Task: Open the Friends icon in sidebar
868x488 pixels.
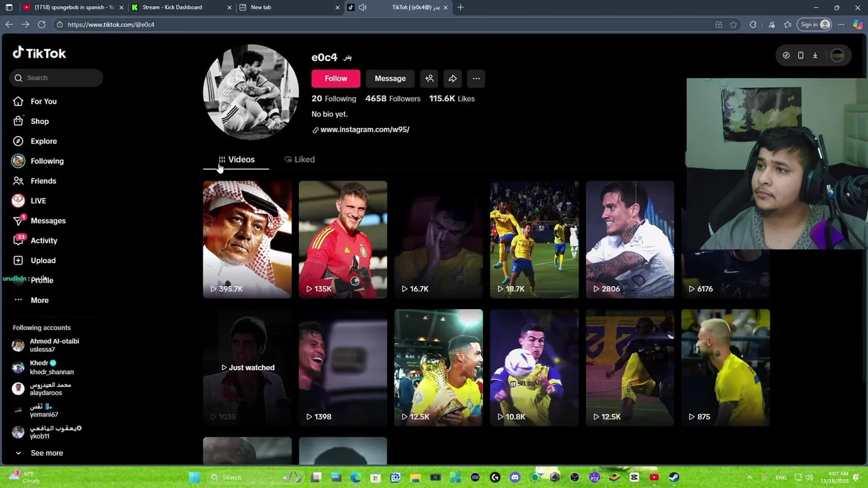Action: (x=18, y=181)
